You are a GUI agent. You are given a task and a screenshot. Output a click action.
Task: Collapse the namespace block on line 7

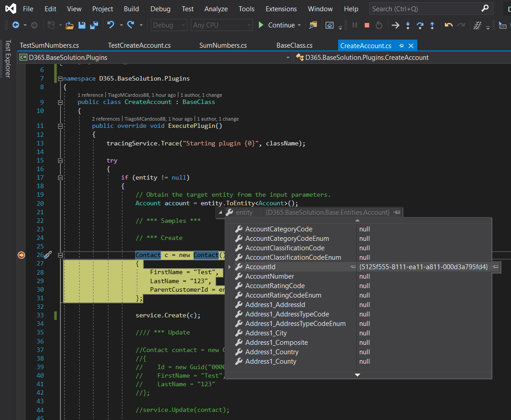pos(60,79)
